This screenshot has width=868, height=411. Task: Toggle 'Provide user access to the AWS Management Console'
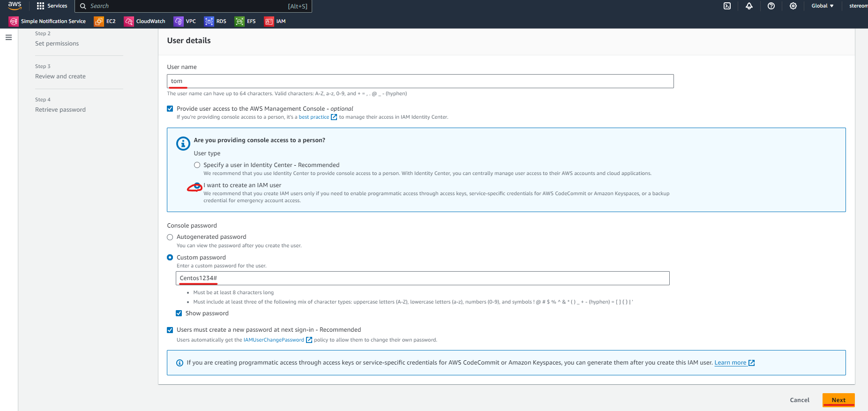[170, 109]
